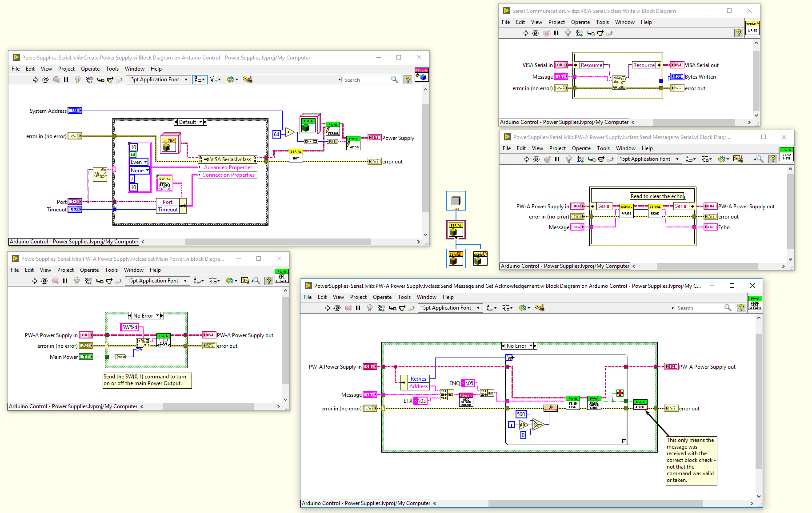Select the SERIAL WRITE subVI node in Send Message to Serial
The image size is (812, 513).
(x=627, y=211)
